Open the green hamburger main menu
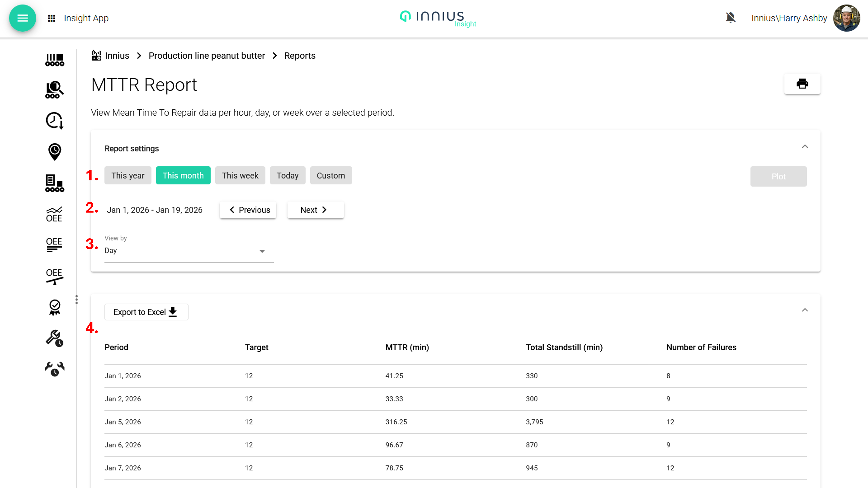868x488 pixels. pyautogui.click(x=22, y=18)
